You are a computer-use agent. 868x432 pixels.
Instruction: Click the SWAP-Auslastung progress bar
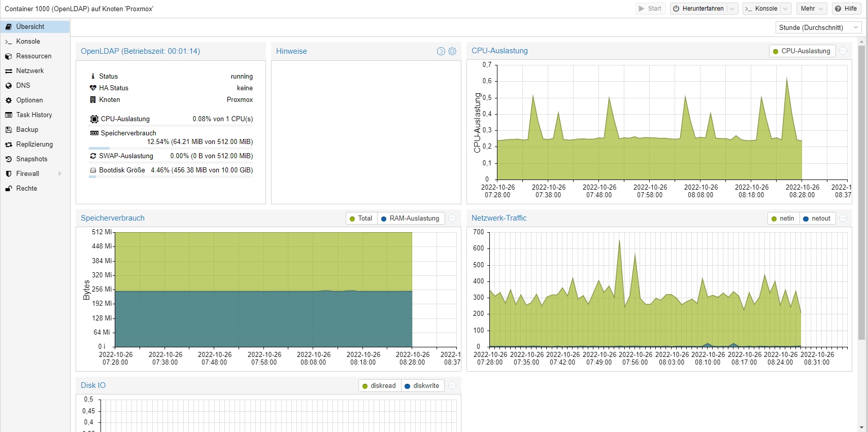pyautogui.click(x=171, y=162)
